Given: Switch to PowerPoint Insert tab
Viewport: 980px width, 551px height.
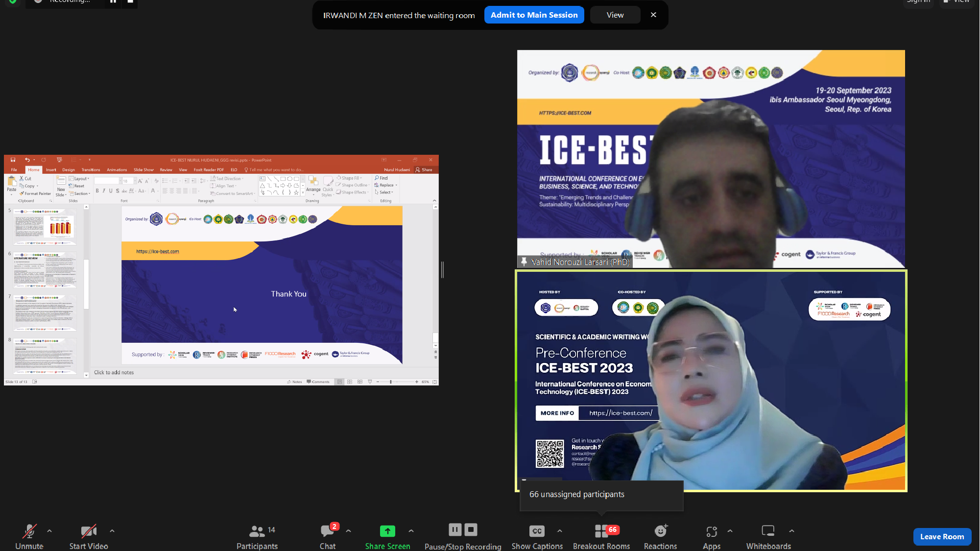Looking at the screenshot, I should click(x=51, y=170).
